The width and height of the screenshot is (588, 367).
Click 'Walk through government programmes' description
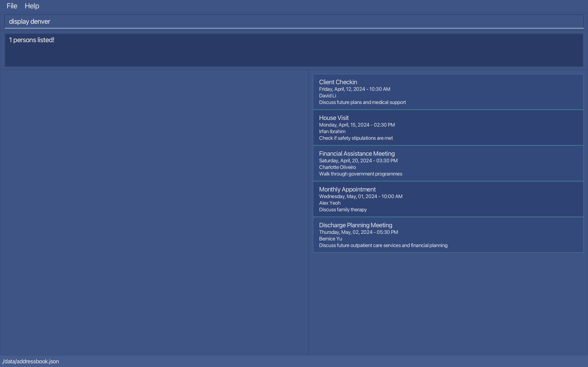click(x=360, y=174)
